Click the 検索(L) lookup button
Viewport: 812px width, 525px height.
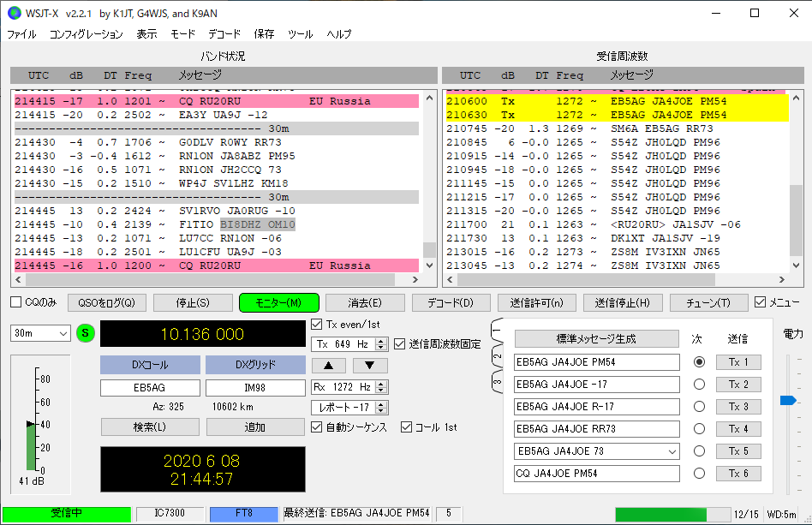pyautogui.click(x=150, y=427)
